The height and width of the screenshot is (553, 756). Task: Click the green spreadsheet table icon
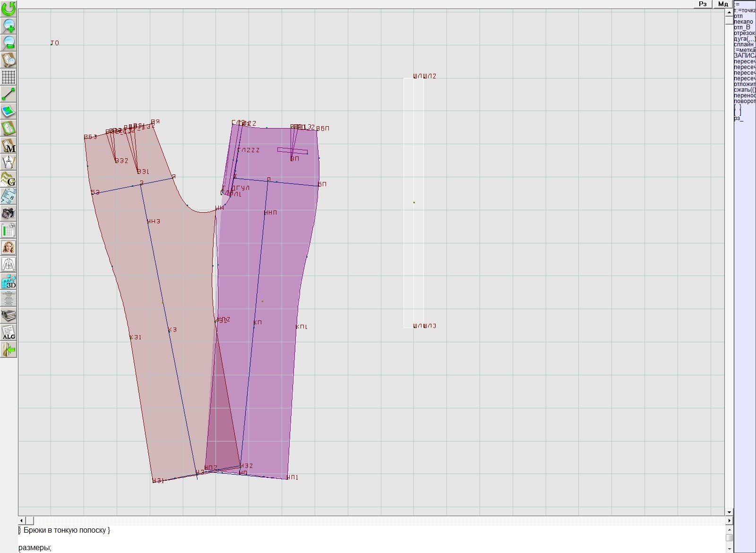pyautogui.click(x=9, y=230)
